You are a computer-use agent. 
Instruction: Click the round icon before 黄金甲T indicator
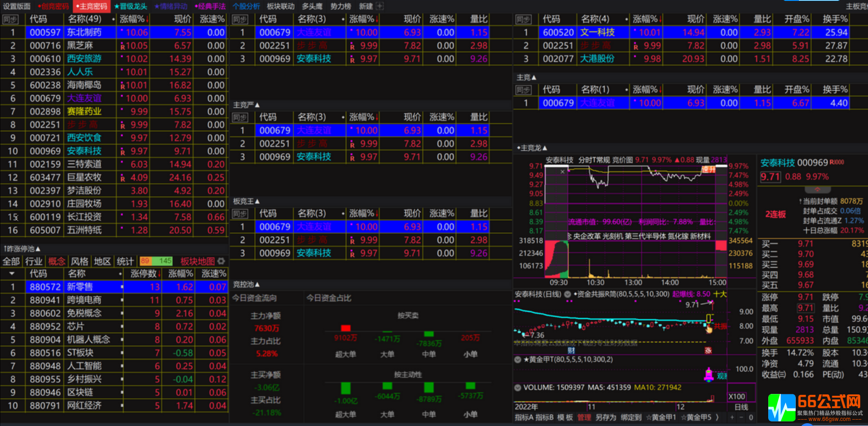pyautogui.click(x=518, y=360)
